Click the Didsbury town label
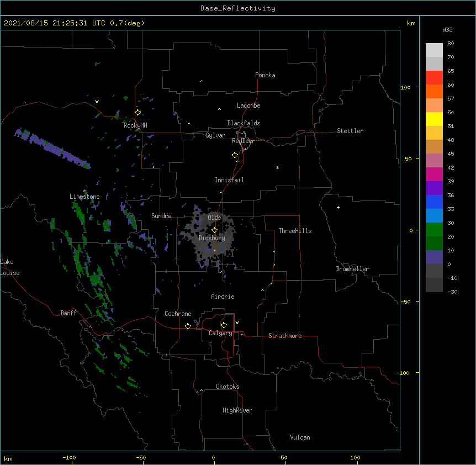 [x=212, y=238]
